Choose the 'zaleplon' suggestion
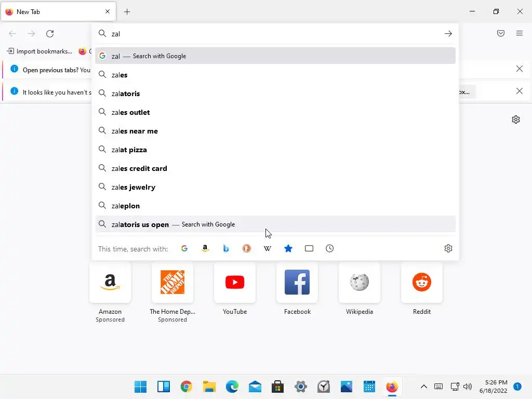 pyautogui.click(x=275, y=205)
